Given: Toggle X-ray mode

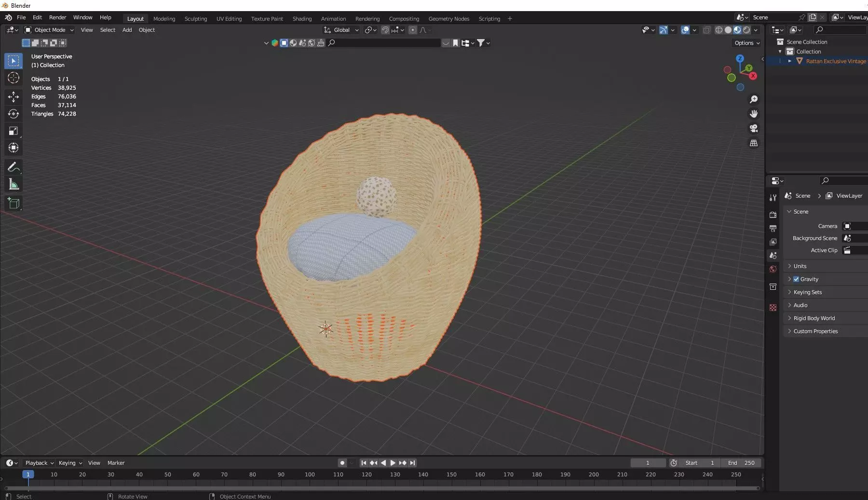Looking at the screenshot, I should pyautogui.click(x=706, y=30).
